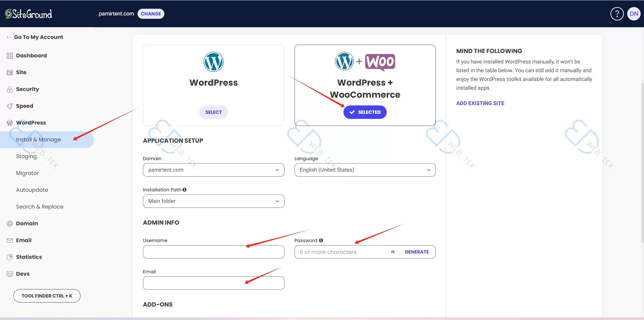Screen dimensions: 644x320
Task: Open the Installation Path dropdown
Action: [x=213, y=201]
